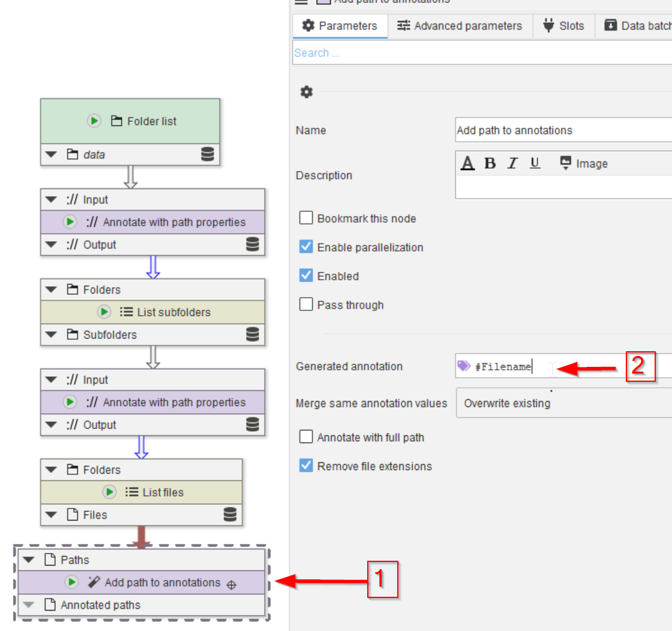
Task: Uncheck Enable parallelization
Action: tap(306, 247)
